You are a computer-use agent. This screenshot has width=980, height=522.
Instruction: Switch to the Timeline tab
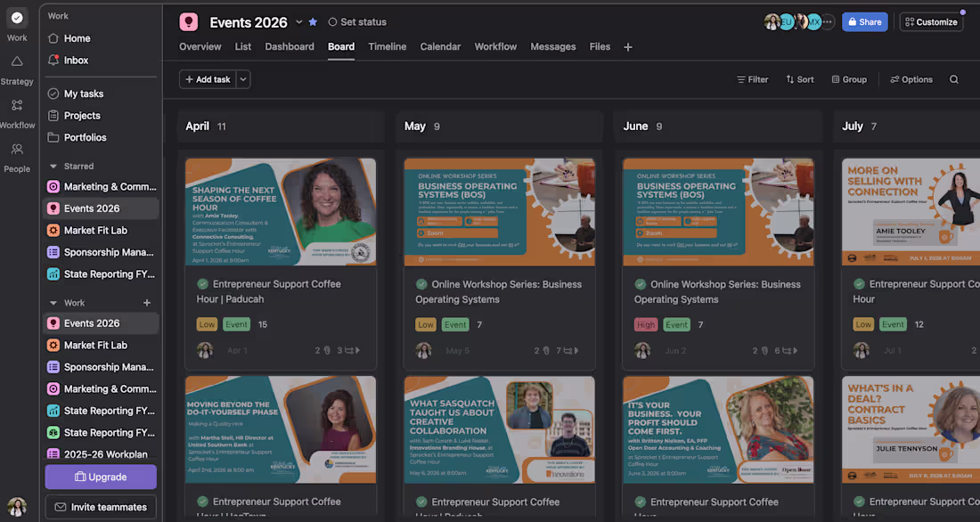(387, 47)
